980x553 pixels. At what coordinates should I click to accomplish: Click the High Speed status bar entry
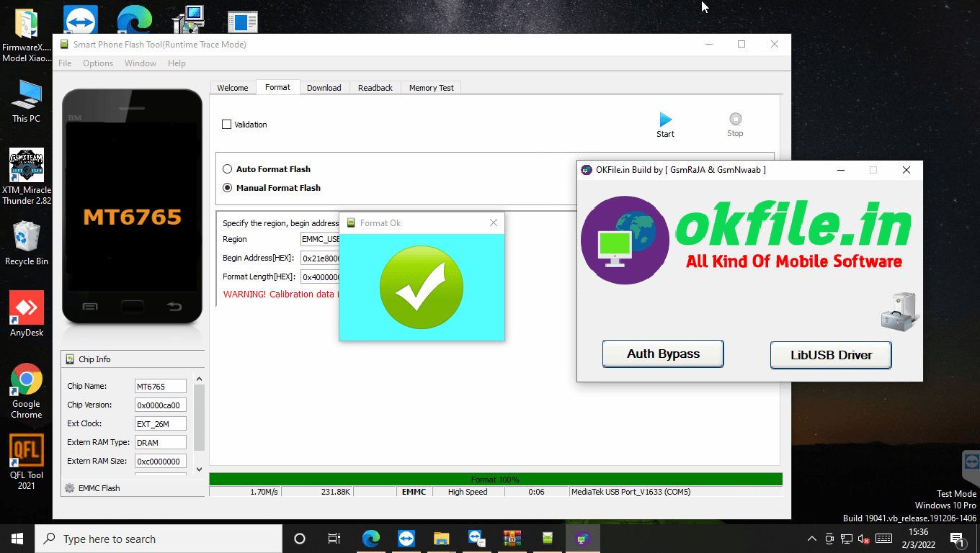tap(468, 492)
